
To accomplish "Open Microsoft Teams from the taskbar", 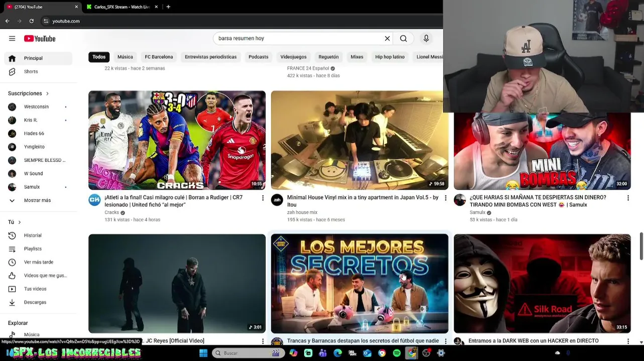I will coord(323,353).
